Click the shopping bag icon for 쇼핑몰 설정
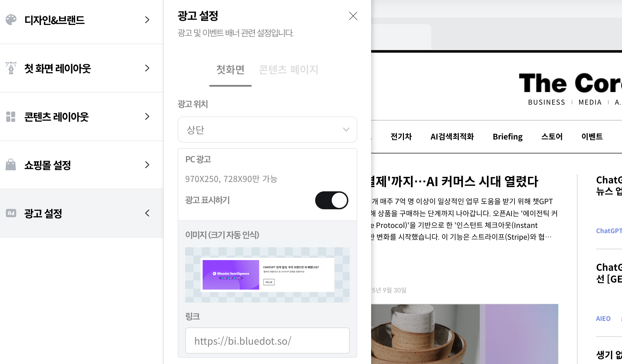Image resolution: width=622 pixels, height=364 pixels. pos(11,165)
